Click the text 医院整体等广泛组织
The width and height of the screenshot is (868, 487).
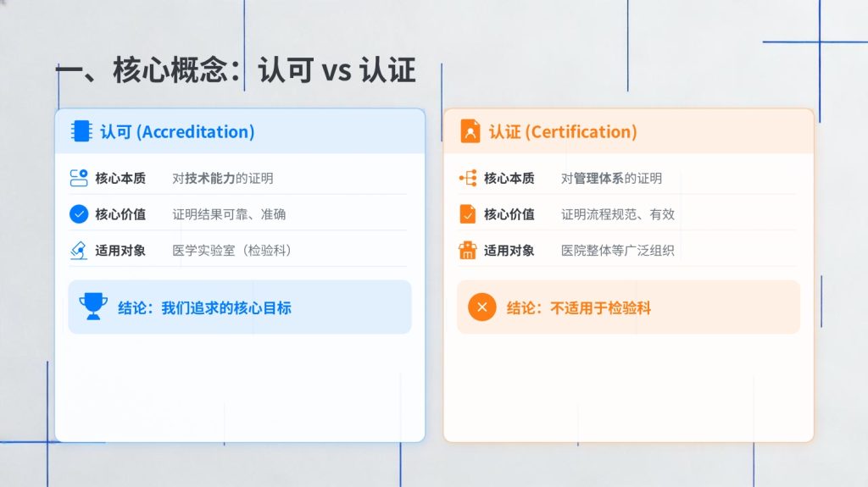click(618, 251)
